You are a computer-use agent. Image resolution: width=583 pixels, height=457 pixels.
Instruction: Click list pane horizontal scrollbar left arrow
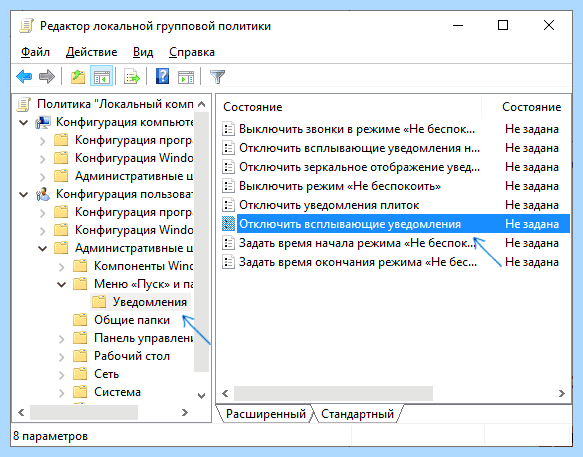[x=225, y=393]
